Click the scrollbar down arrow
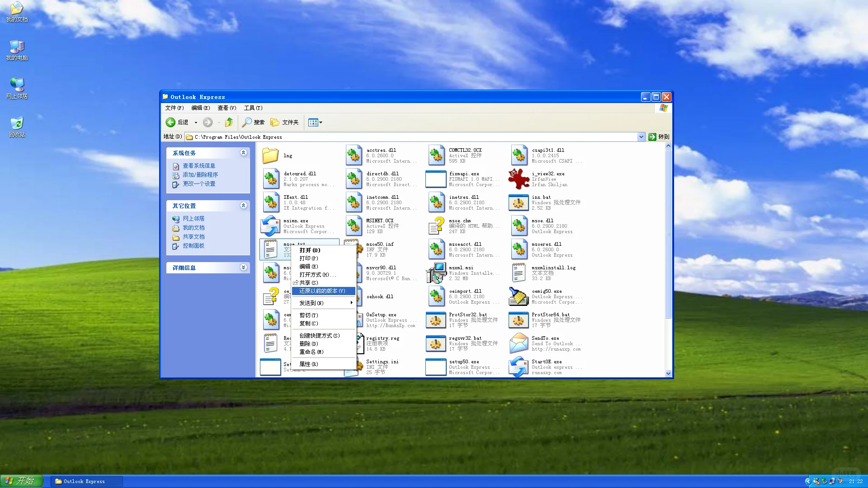This screenshot has width=868, height=488. (x=668, y=373)
